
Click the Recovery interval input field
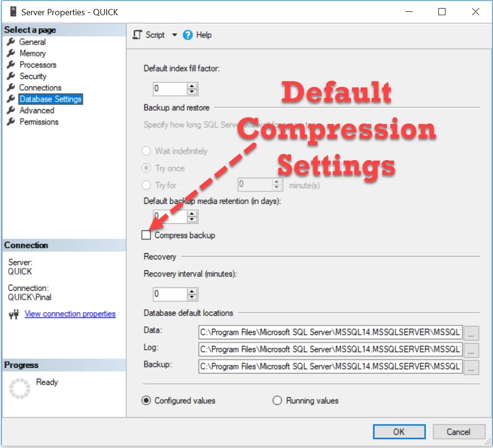(x=169, y=294)
